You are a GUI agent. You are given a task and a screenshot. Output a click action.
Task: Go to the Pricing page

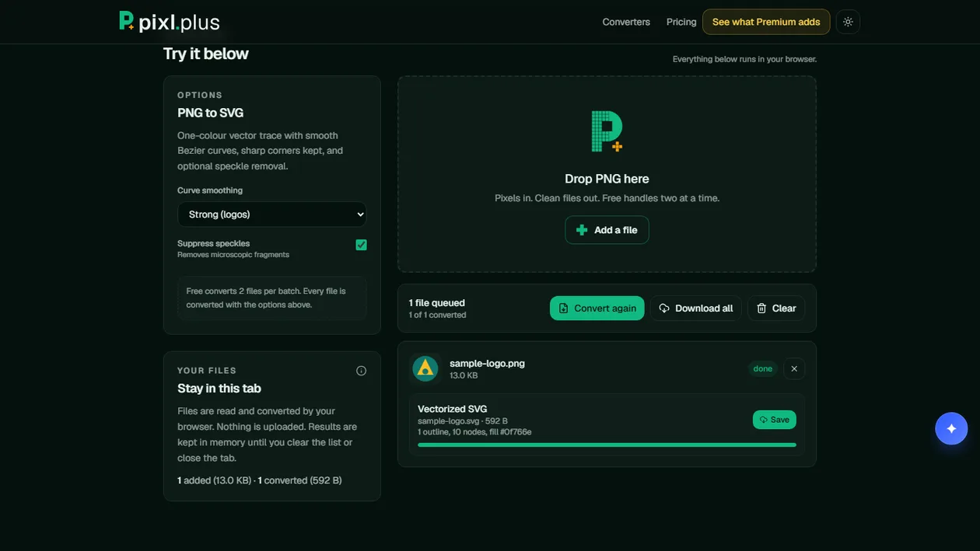tap(681, 22)
